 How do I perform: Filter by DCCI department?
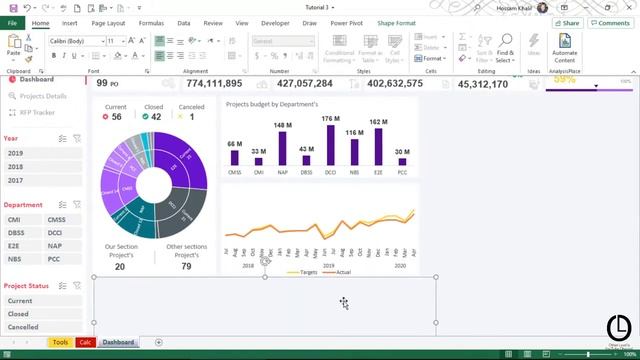(x=62, y=233)
